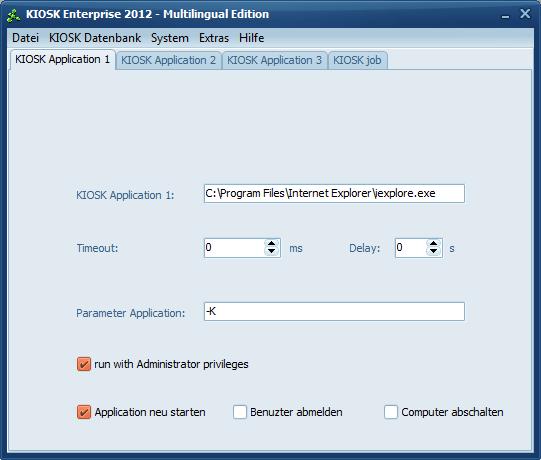This screenshot has height=460, width=541.
Task: Open the Hilfe menu
Action: coord(252,38)
